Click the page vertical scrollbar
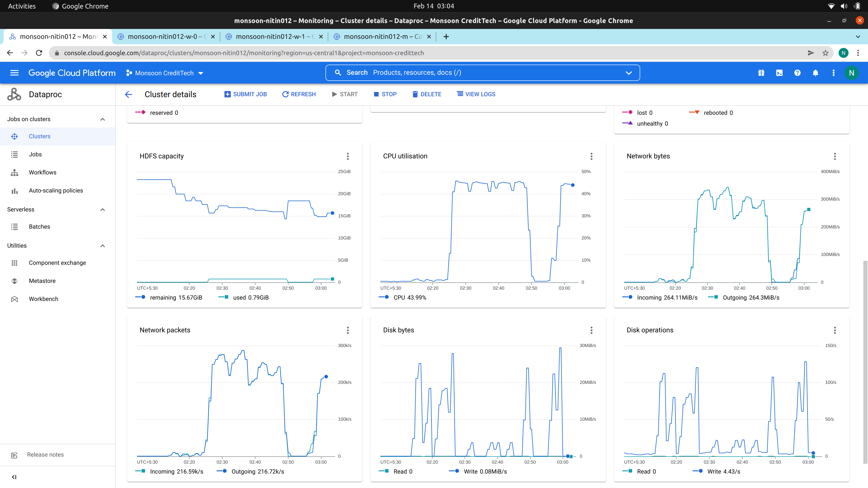868x488 pixels. point(865,362)
